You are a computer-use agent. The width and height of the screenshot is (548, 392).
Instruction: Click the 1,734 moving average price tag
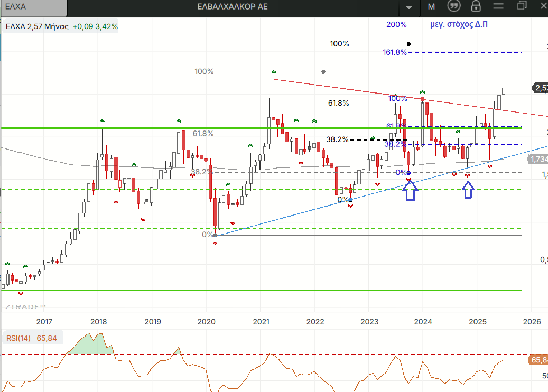coord(538,160)
